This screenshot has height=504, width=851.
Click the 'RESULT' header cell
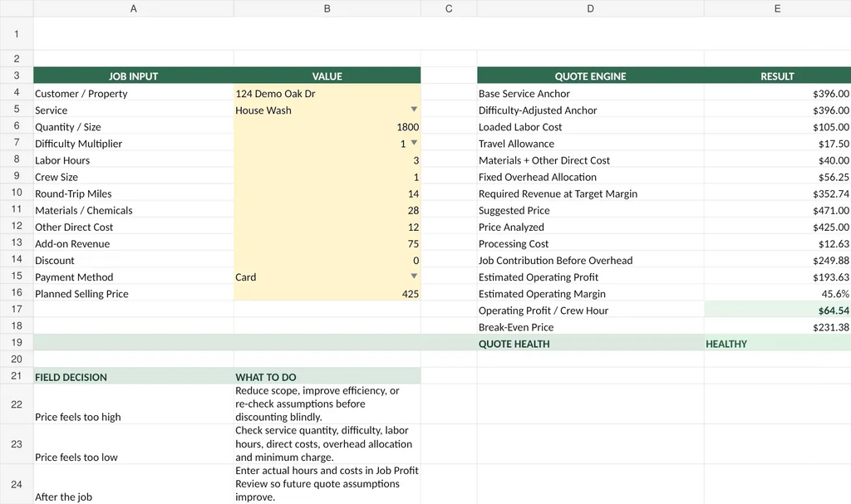(x=777, y=76)
